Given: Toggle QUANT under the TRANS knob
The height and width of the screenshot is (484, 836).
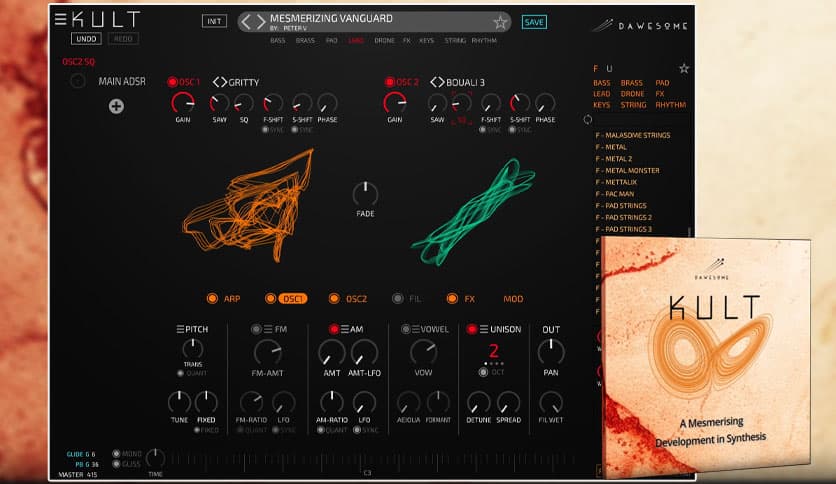Looking at the screenshot, I should tap(180, 373).
